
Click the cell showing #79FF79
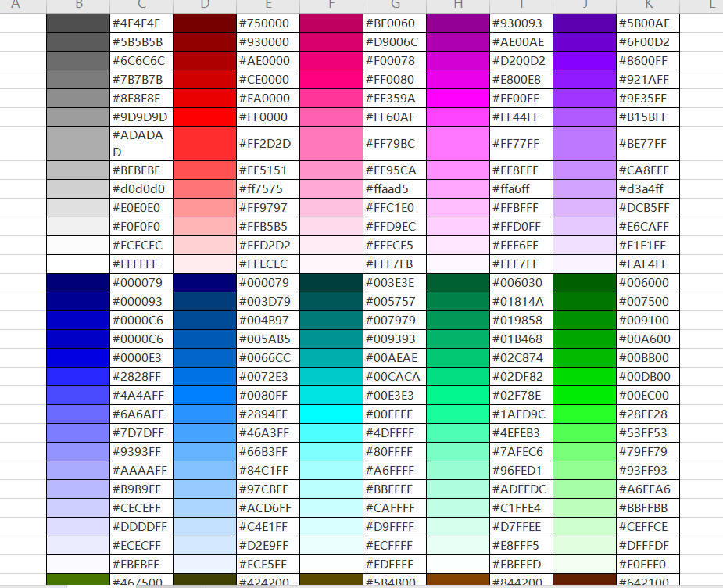(x=648, y=451)
